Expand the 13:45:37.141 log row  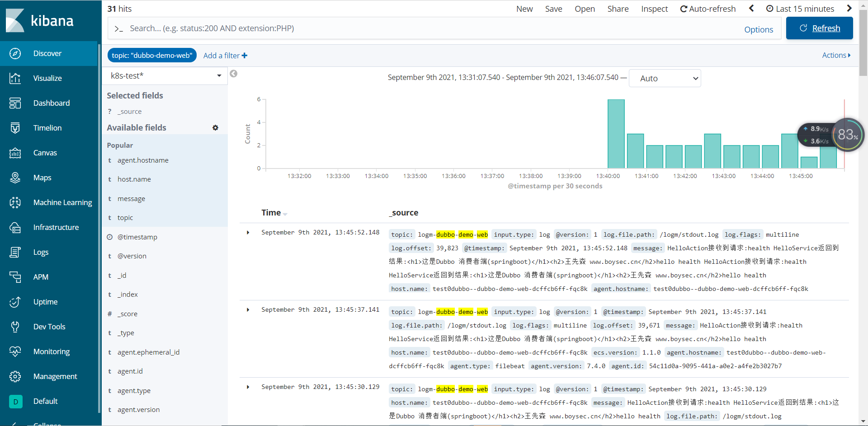pyautogui.click(x=248, y=310)
